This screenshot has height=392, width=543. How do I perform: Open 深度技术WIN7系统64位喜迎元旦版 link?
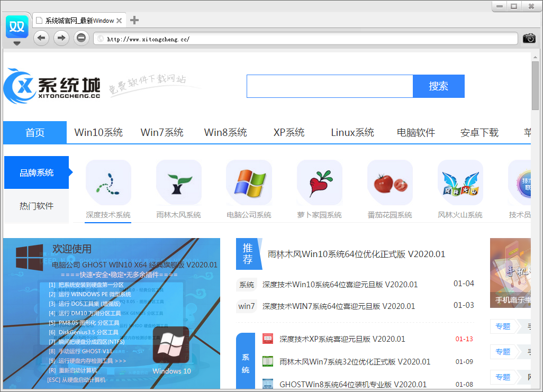339,306
